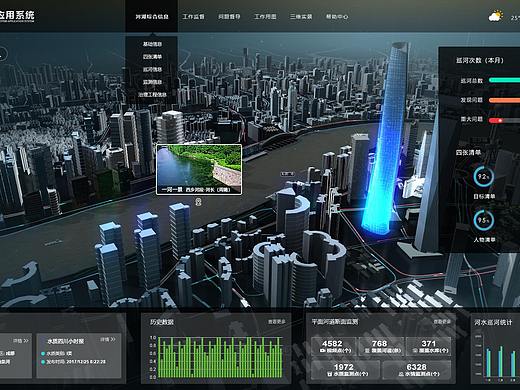
Task: Click the red 重大问题 progress bar
Action: click(x=504, y=120)
